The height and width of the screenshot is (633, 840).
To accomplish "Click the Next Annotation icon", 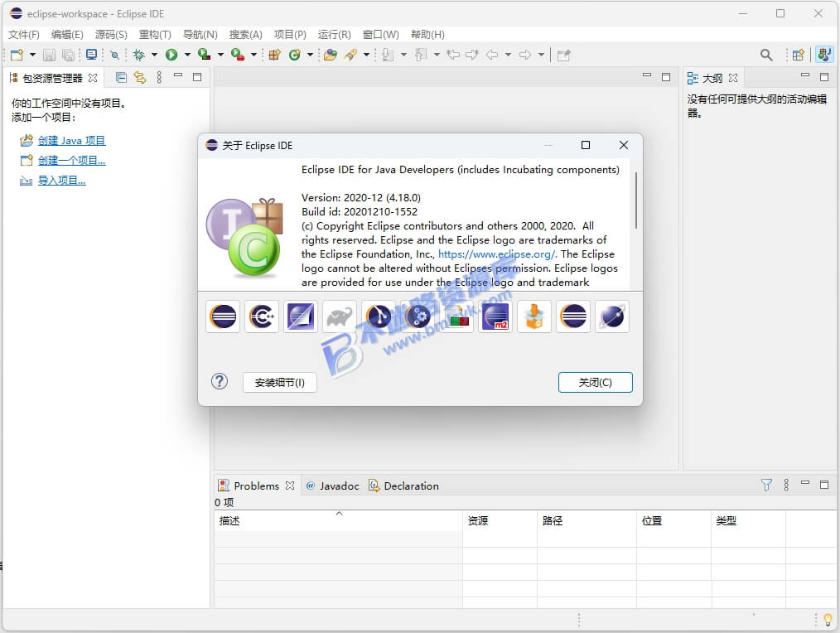I will click(x=389, y=55).
